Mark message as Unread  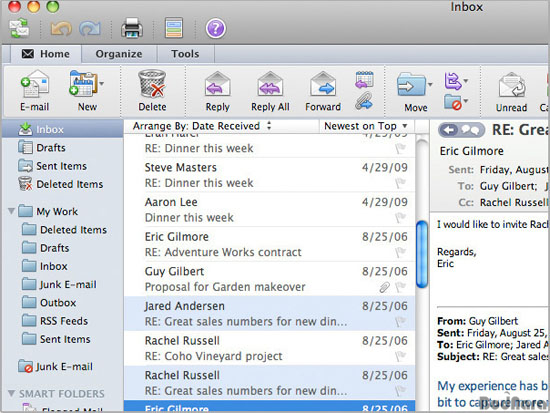[511, 92]
